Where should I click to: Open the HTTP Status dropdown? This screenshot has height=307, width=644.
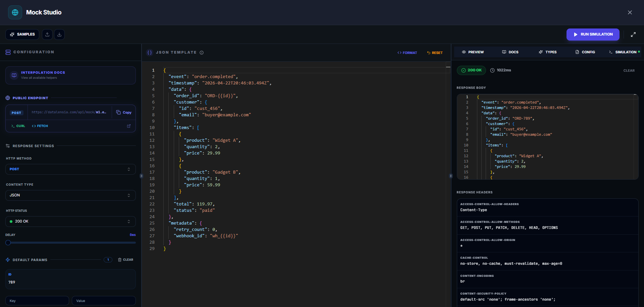tap(70, 222)
